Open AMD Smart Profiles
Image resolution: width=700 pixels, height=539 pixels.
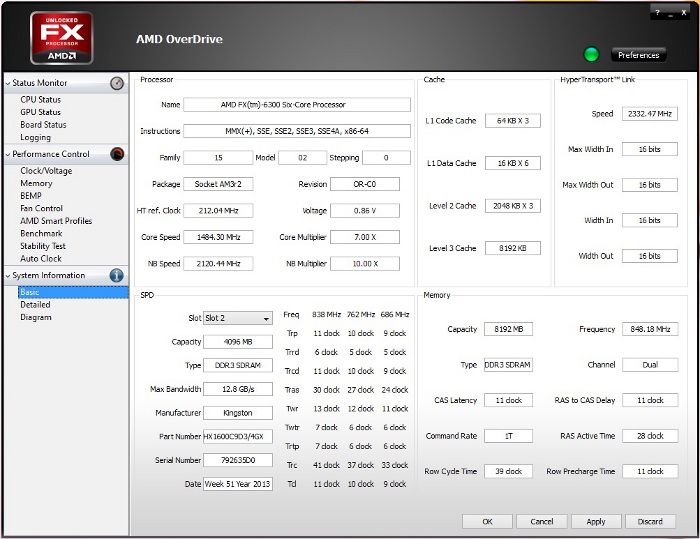(56, 221)
